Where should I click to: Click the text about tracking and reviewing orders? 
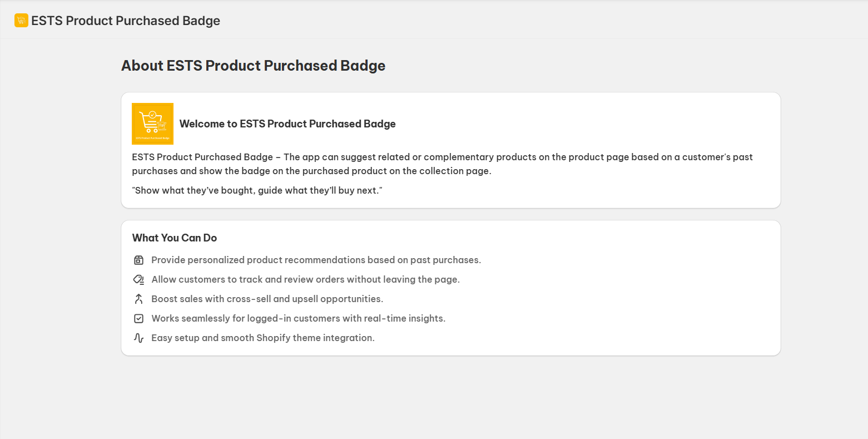(x=305, y=279)
